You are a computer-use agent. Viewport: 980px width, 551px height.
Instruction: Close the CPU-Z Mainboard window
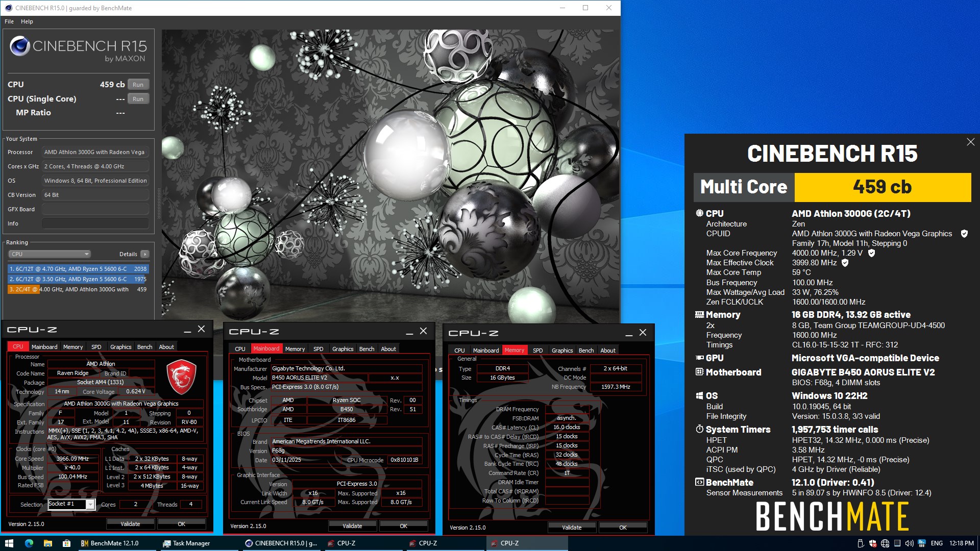[x=423, y=331]
